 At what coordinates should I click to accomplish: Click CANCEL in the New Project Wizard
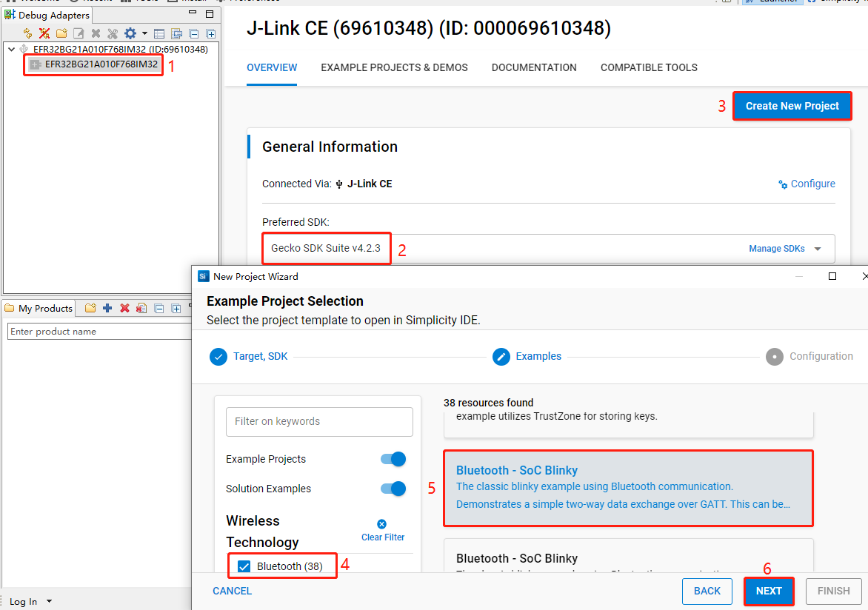click(x=232, y=591)
